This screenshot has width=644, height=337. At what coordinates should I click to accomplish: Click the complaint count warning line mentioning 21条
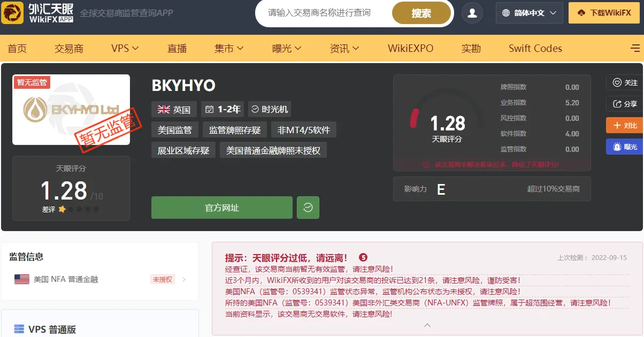[373, 280]
